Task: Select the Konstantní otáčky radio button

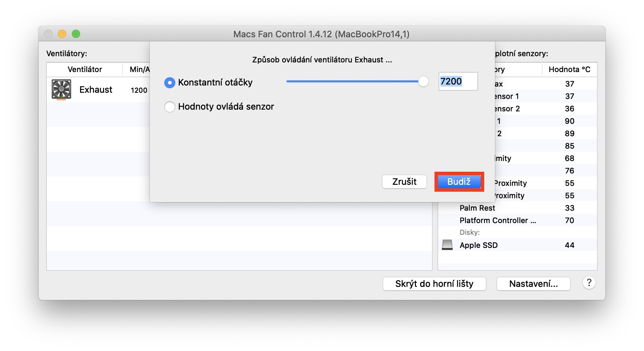Action: (x=170, y=83)
